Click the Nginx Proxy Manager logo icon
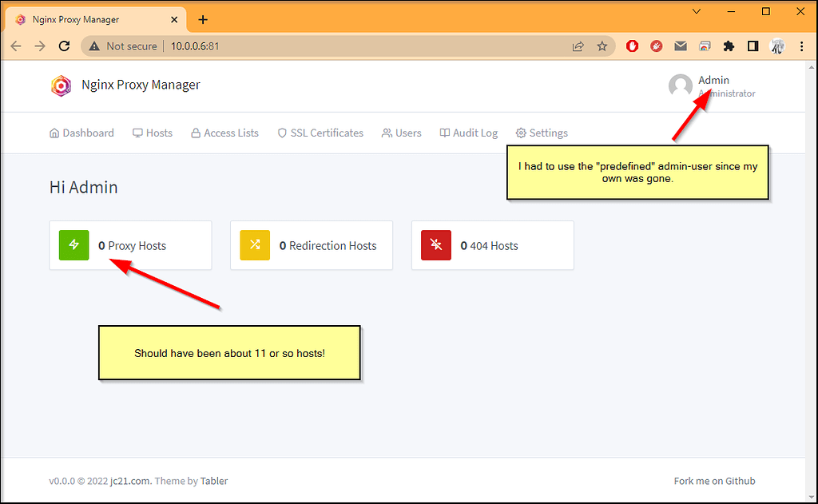Screen dimensions: 818x504 point(62,85)
